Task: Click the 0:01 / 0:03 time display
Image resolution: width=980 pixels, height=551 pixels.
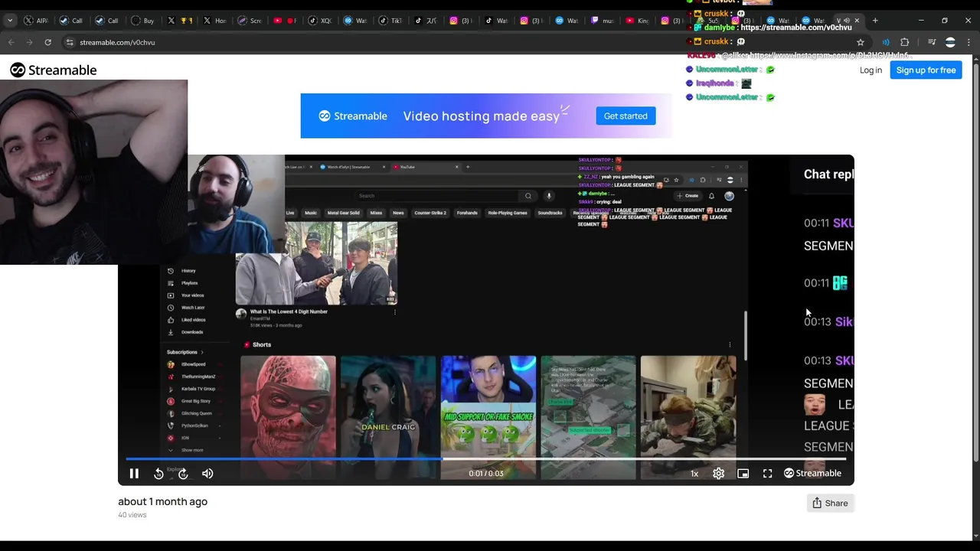Action: 486,474
